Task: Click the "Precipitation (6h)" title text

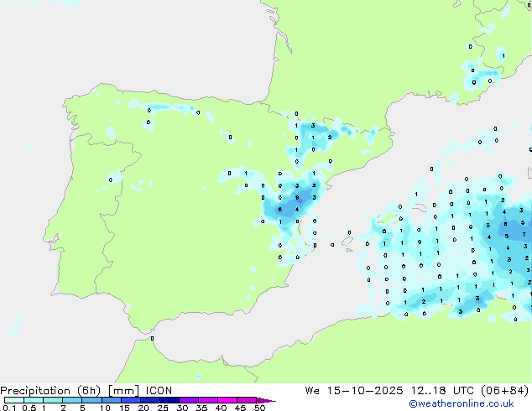Action: [x=50, y=391]
